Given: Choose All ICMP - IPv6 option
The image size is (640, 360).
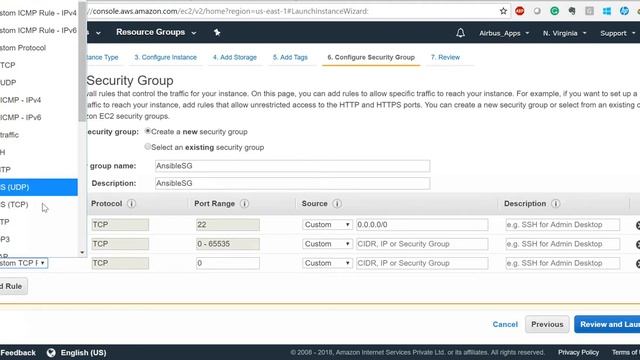Looking at the screenshot, I should click(39, 117).
